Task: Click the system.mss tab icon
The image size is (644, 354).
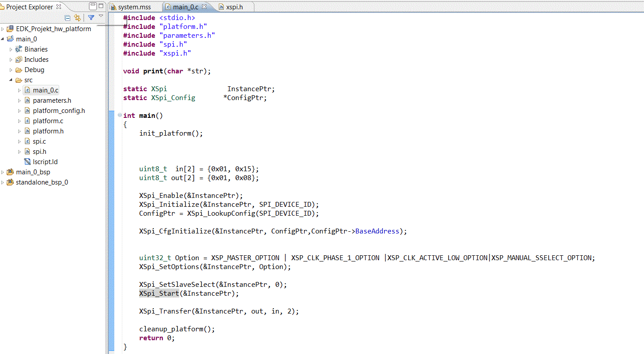Action: click(113, 7)
